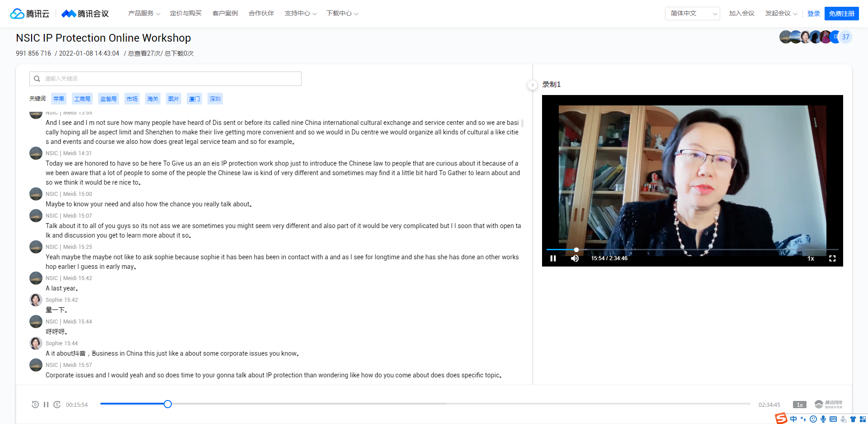Click the bottom bar 1x speed button

[x=800, y=405]
